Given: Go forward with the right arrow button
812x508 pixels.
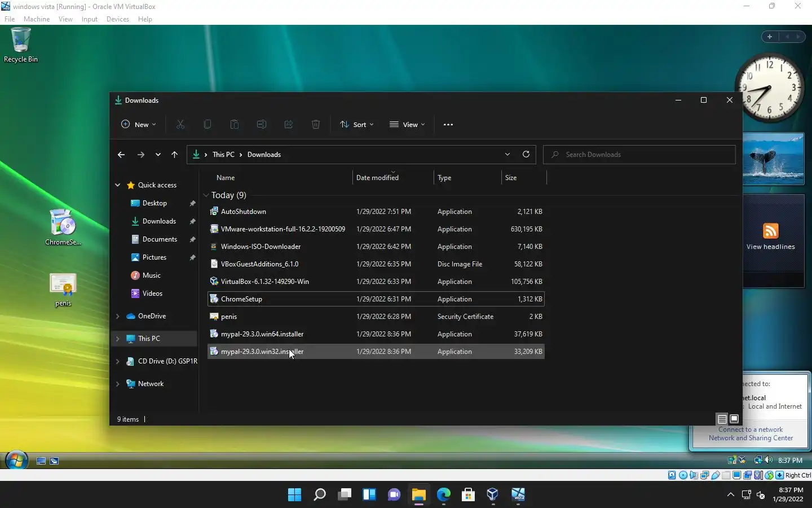Looking at the screenshot, I should (141, 155).
